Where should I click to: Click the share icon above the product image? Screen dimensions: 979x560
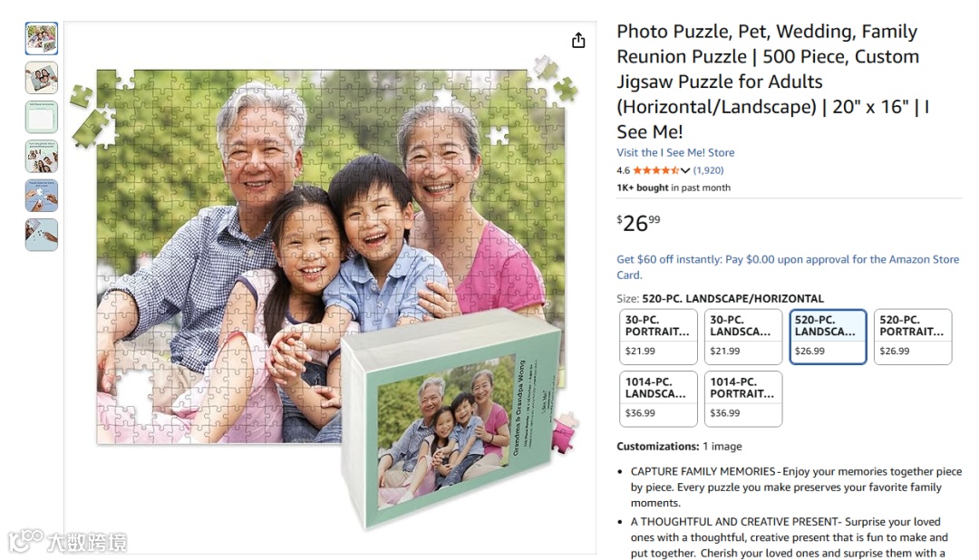tap(578, 41)
